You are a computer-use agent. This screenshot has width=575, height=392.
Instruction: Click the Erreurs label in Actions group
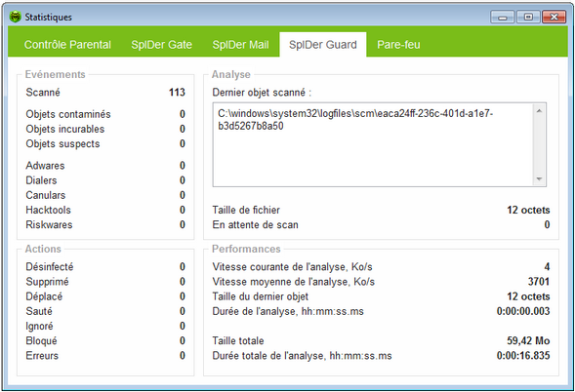42,355
